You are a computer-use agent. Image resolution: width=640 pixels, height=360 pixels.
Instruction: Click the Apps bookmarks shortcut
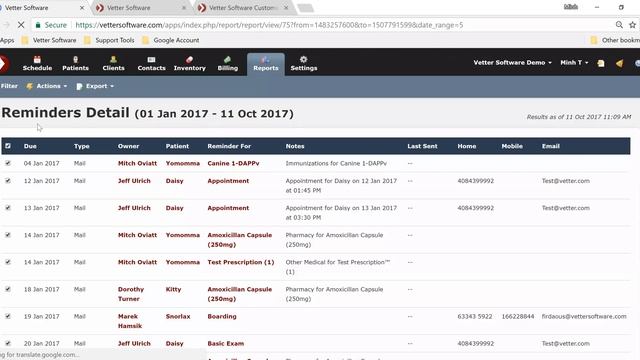(7, 40)
